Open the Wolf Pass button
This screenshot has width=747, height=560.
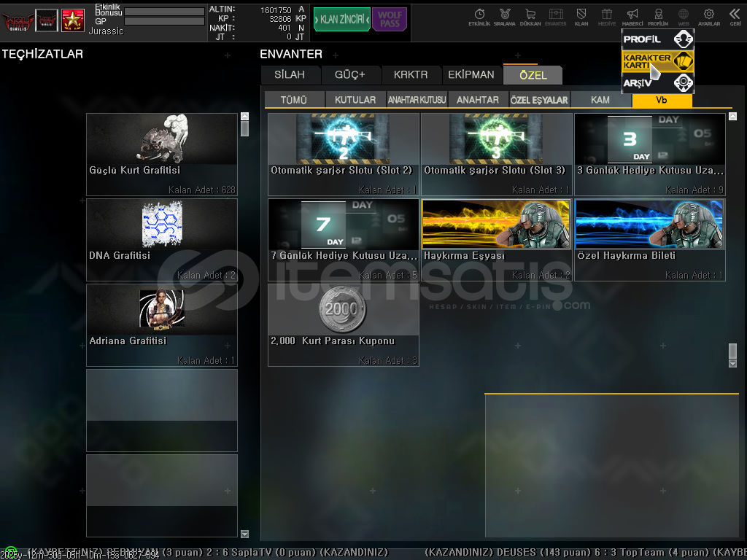(x=390, y=19)
